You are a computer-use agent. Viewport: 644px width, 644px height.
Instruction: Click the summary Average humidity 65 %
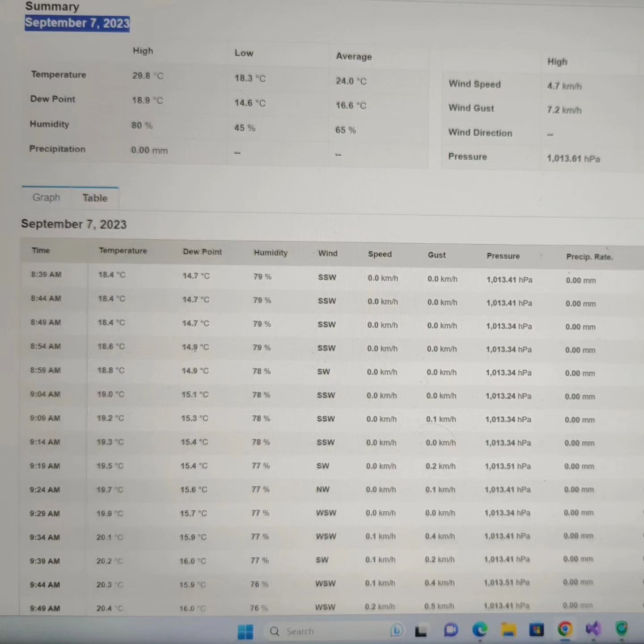[345, 130]
